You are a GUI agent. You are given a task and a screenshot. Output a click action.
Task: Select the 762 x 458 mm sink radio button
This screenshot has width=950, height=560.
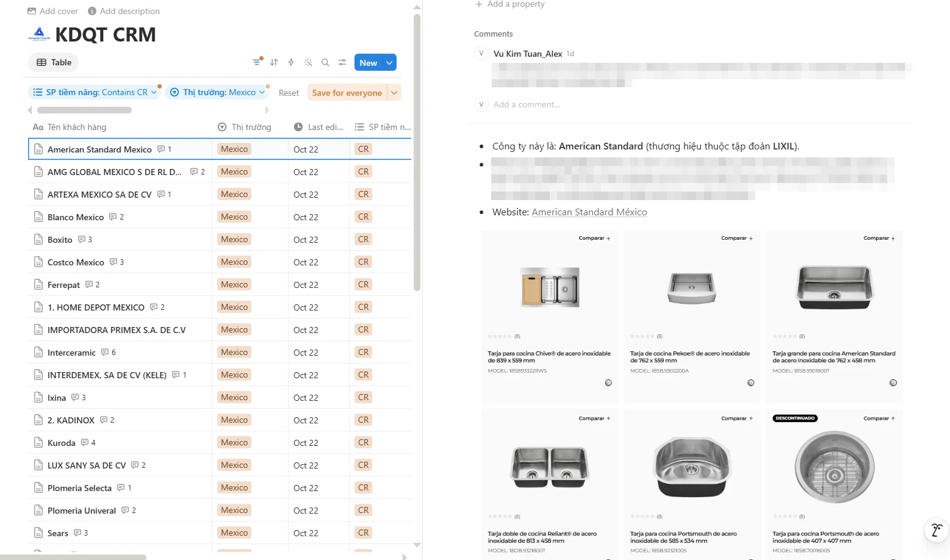[893, 382]
